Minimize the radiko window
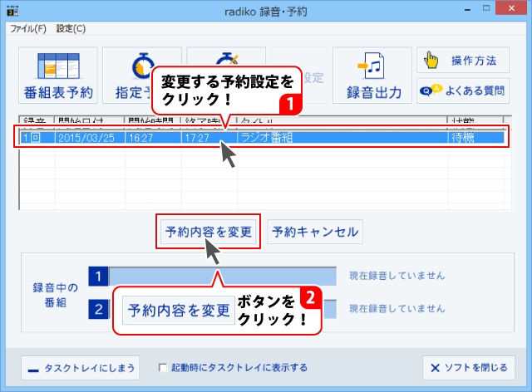The height and width of the screenshot is (392, 532). point(467,9)
